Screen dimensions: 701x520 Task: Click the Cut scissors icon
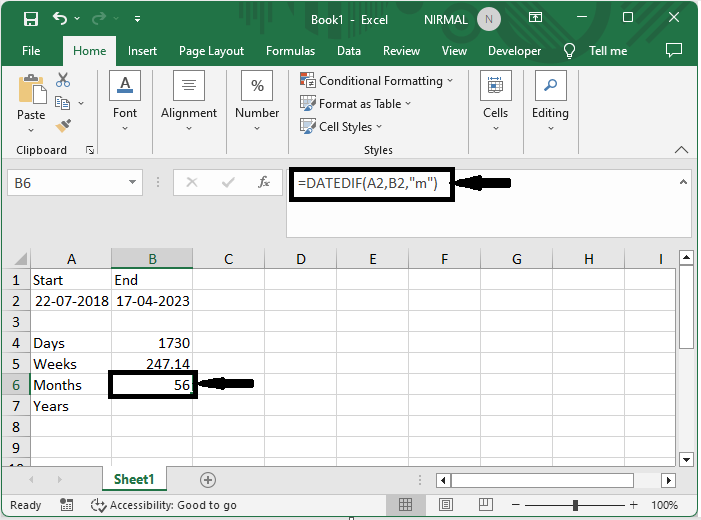coord(63,80)
